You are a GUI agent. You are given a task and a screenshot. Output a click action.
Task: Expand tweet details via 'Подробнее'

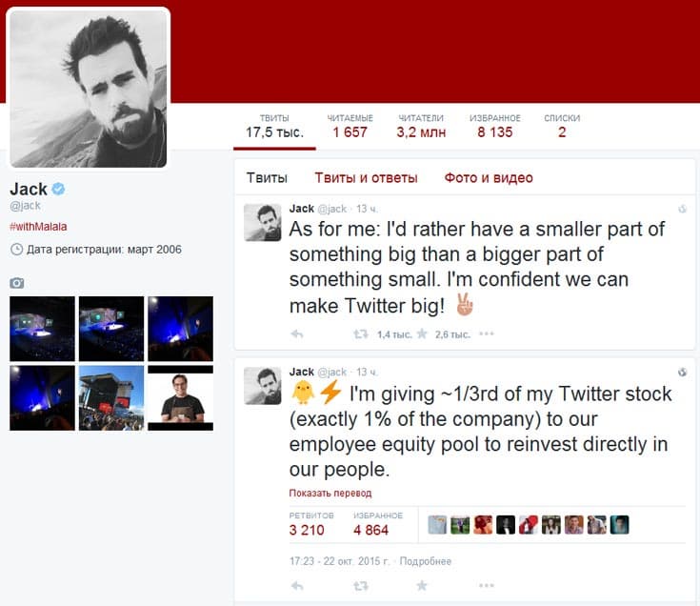(x=425, y=561)
